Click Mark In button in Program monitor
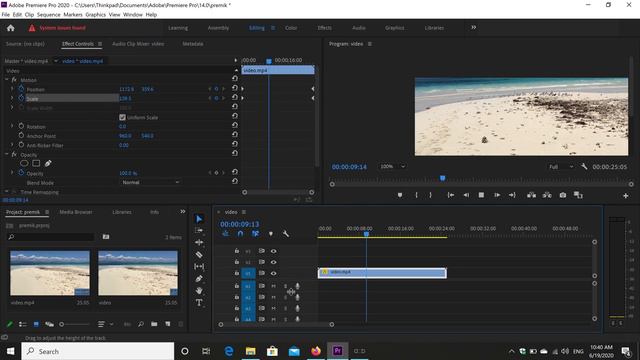This screenshot has height=360, width=640. (x=416, y=195)
